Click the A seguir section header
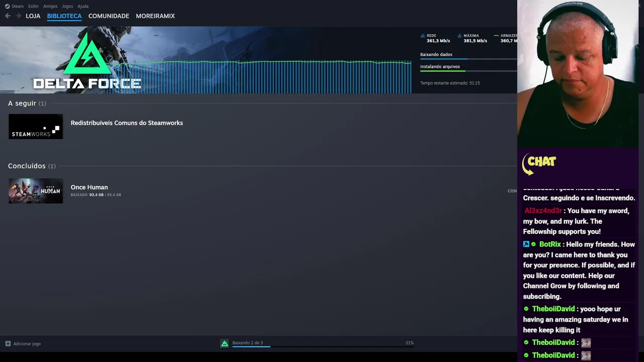 point(27,103)
